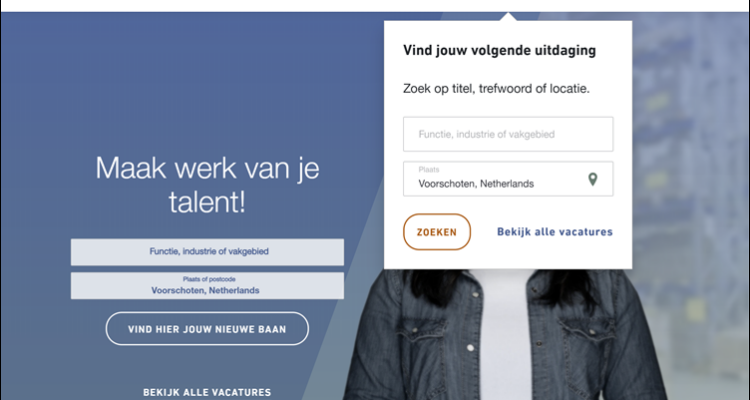
Task: Open the blue 'Bekijk alle vacatures' popup link
Action: pos(554,232)
